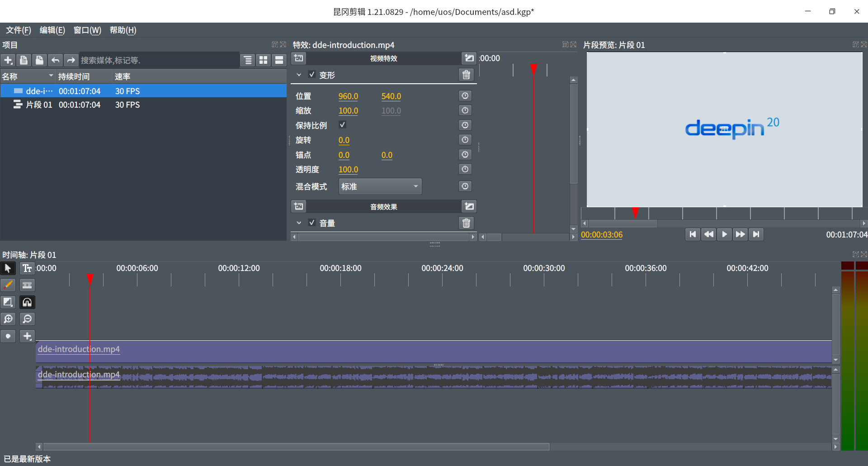Click the undo arrow in project toolbar
This screenshot has width=868, height=466.
(x=55, y=60)
